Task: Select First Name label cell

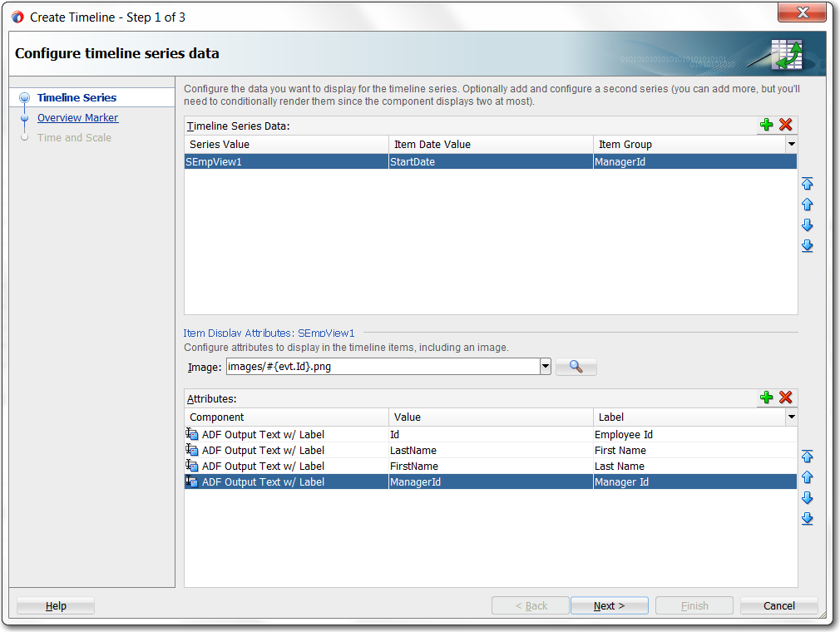Action: [x=695, y=450]
